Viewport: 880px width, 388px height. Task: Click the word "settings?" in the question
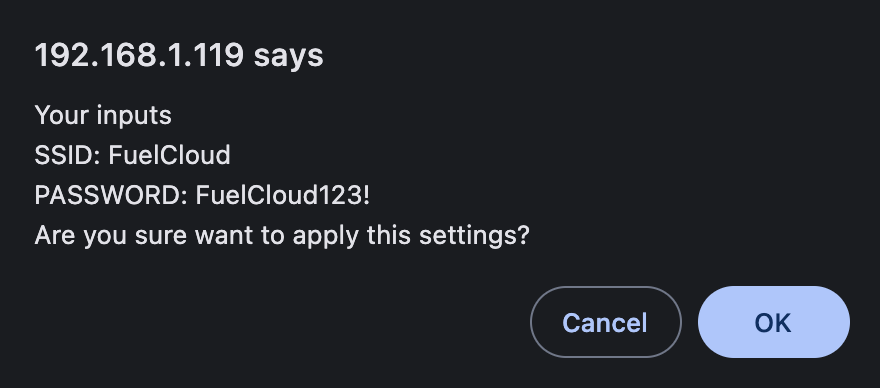(x=474, y=236)
